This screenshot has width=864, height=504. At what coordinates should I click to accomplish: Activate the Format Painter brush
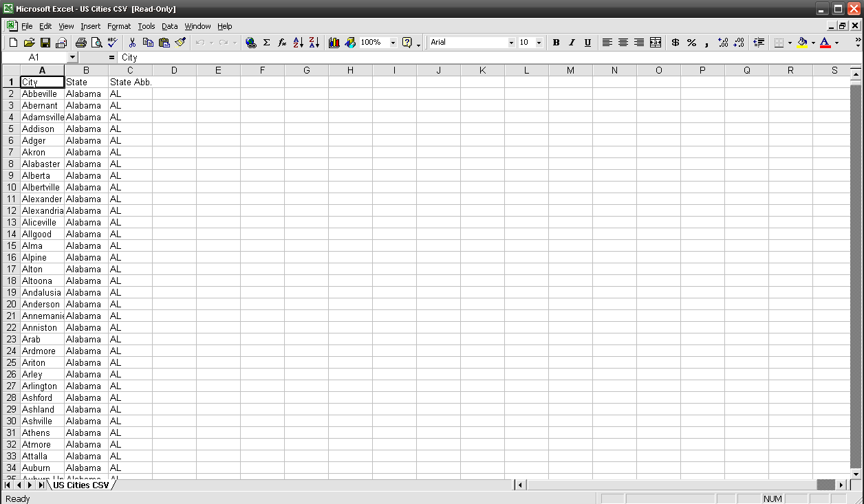click(180, 43)
